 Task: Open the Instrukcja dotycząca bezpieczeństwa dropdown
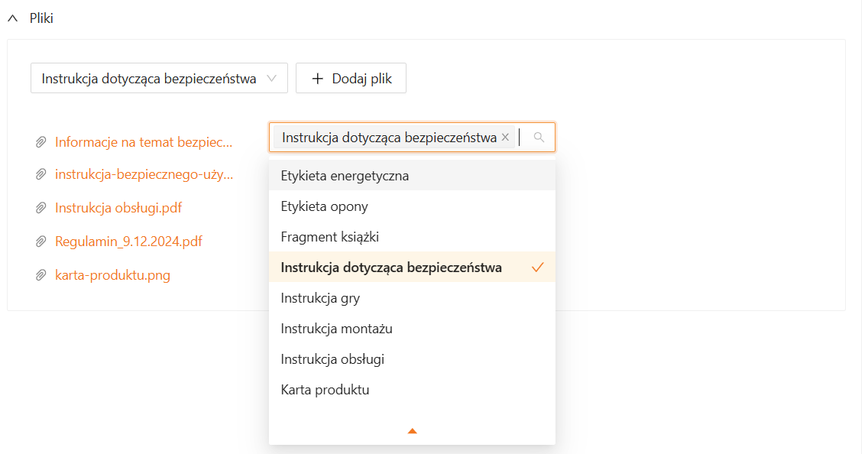(158, 77)
